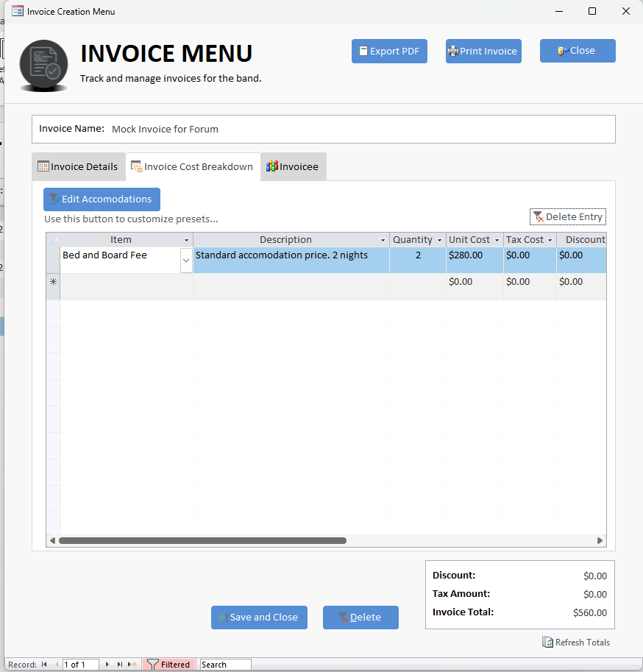
Task: Click the scroll right arrow of the table
Action: [600, 540]
